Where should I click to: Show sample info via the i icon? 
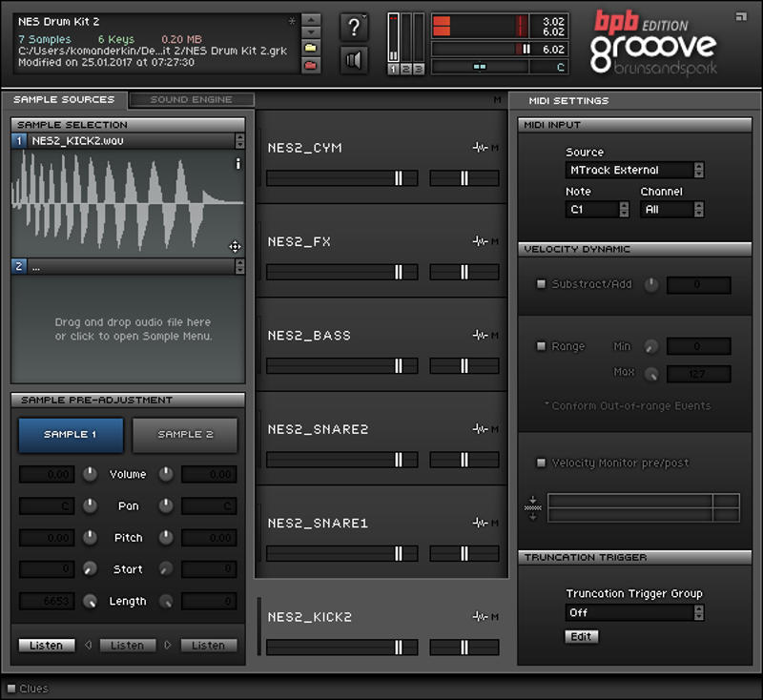tap(237, 164)
